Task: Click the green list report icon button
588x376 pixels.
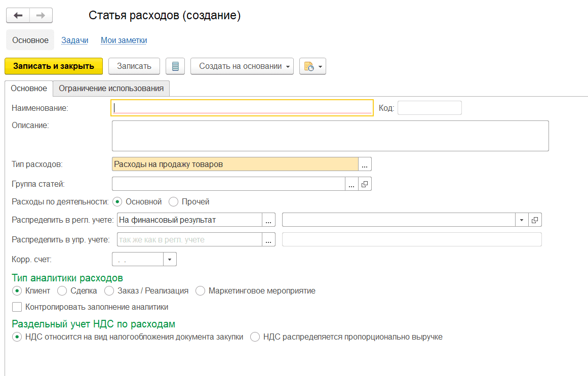Action: [175, 66]
